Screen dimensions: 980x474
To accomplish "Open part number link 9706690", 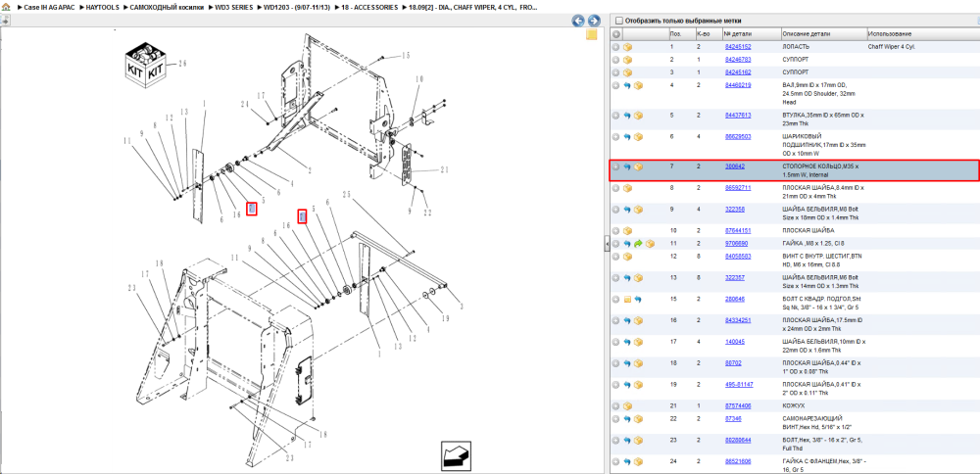I will tap(736, 244).
